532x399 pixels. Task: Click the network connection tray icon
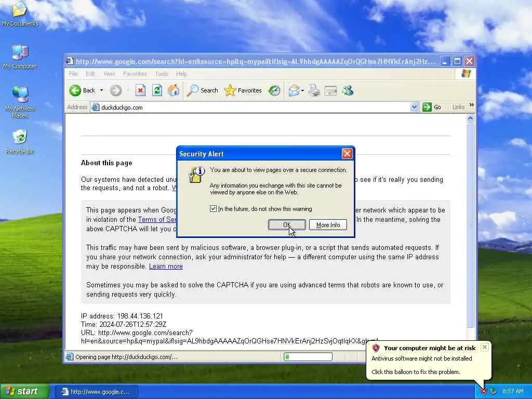[x=494, y=392]
